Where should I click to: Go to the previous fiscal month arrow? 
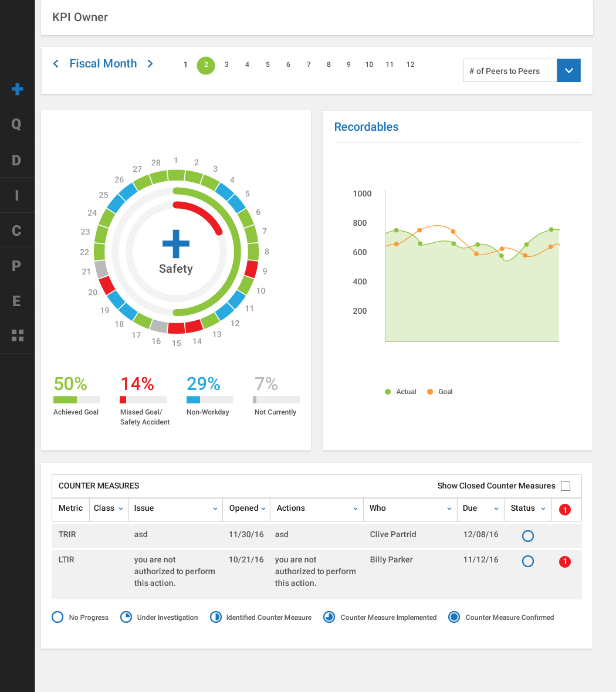point(56,64)
